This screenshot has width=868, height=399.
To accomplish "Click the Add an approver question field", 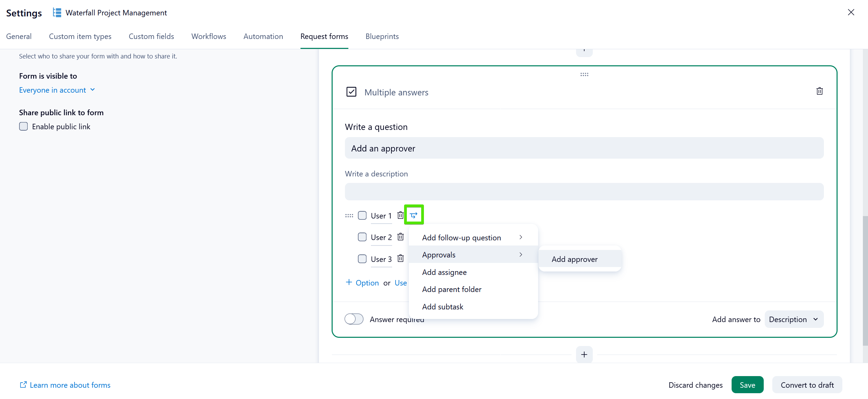I will coord(584,148).
